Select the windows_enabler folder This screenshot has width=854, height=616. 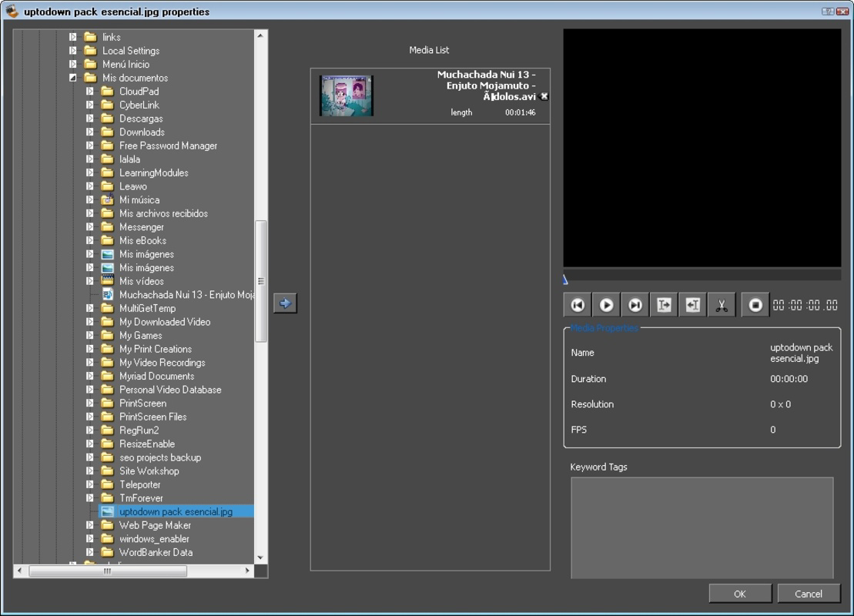pos(155,539)
